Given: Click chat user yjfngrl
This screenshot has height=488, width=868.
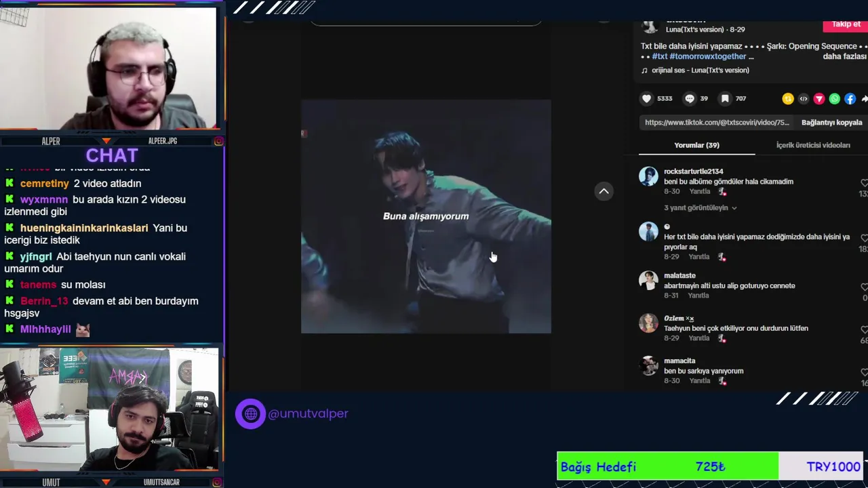Looking at the screenshot, I should pos(36,257).
